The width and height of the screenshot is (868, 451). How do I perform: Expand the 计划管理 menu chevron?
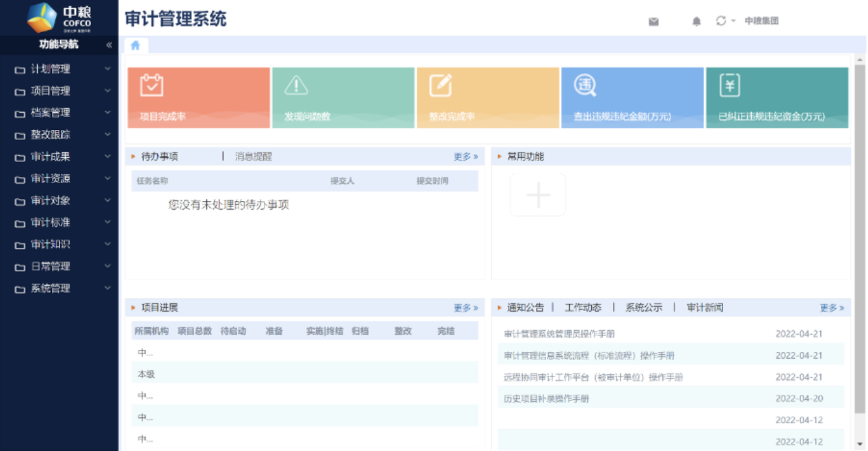107,69
